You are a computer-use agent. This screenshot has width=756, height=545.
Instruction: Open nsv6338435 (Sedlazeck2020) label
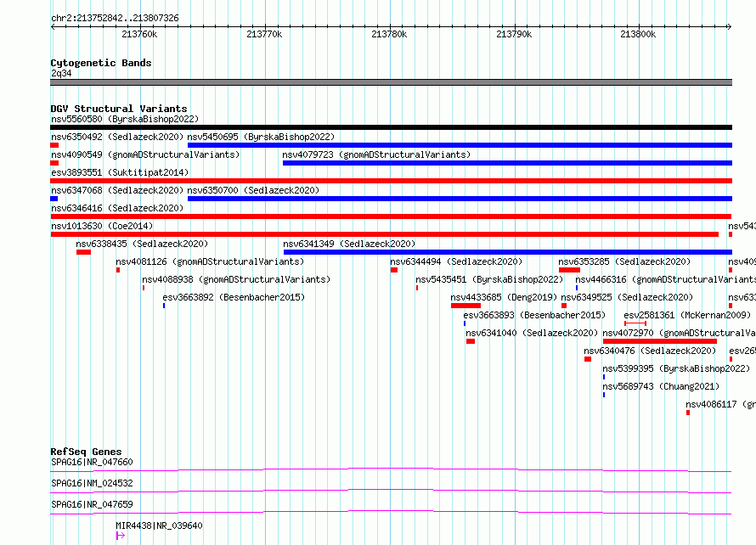pyautogui.click(x=142, y=244)
